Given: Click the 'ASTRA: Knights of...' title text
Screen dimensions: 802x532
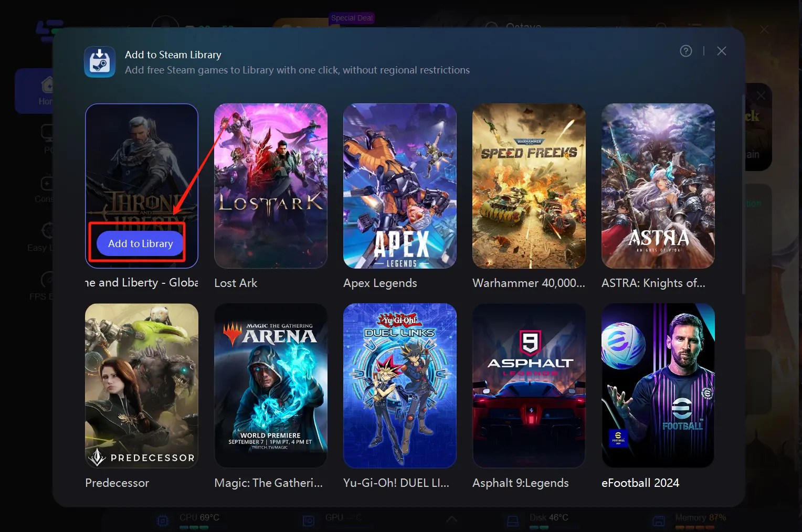Looking at the screenshot, I should coord(653,283).
